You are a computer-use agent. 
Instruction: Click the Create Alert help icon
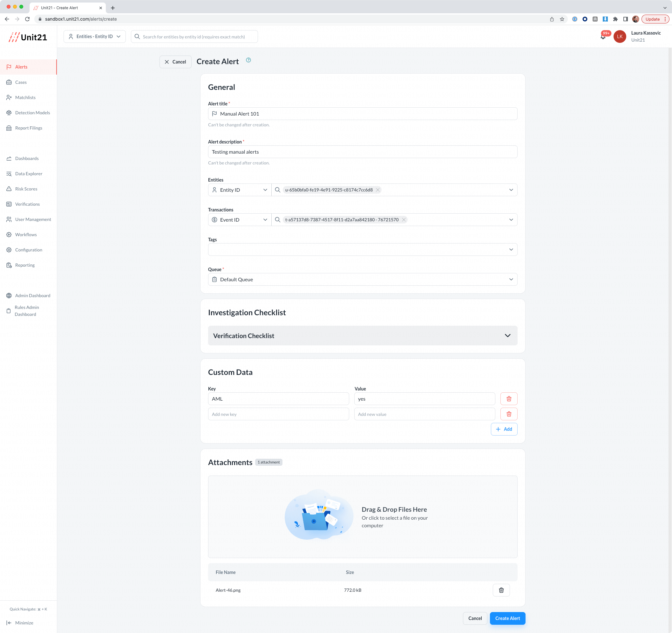pos(248,60)
